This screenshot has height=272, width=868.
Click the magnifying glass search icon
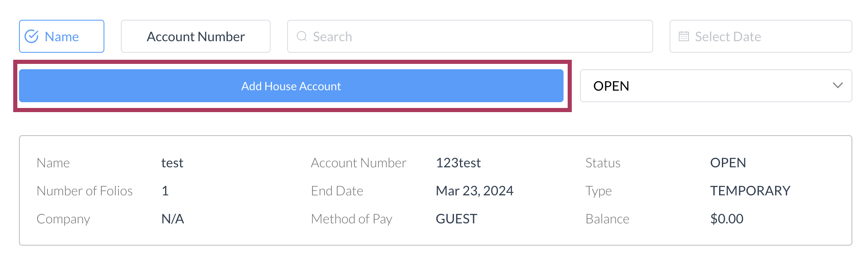pyautogui.click(x=302, y=36)
